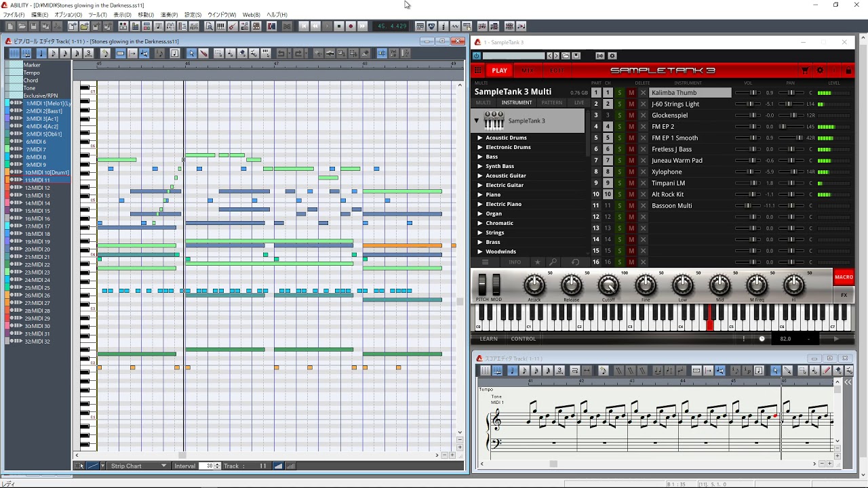Click the CONTROL button under the keyboard
This screenshot has width=868, height=488.
pyautogui.click(x=524, y=339)
